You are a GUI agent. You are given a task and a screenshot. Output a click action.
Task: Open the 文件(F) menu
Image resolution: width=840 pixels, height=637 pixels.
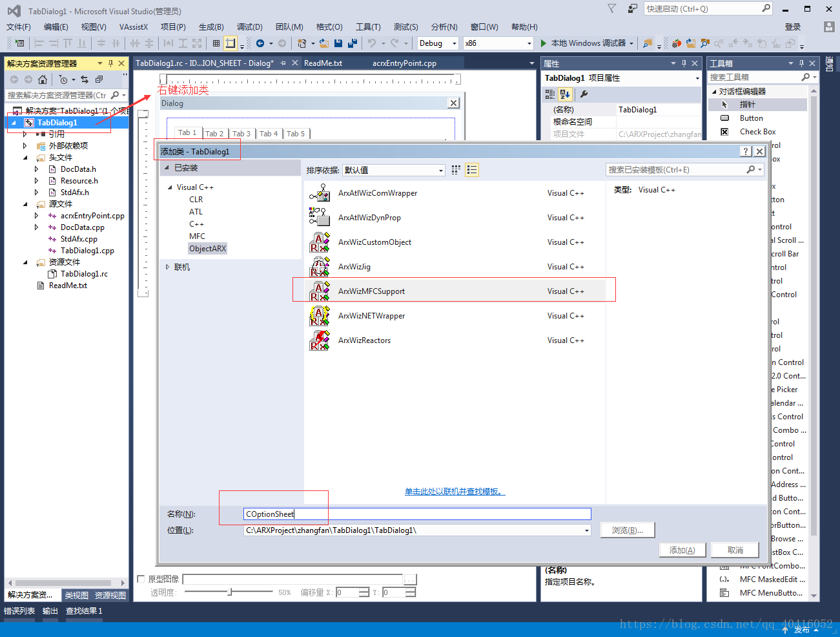(19, 26)
